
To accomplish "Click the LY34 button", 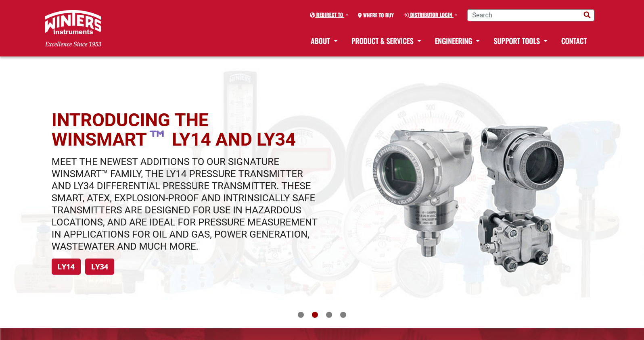I will pyautogui.click(x=100, y=267).
